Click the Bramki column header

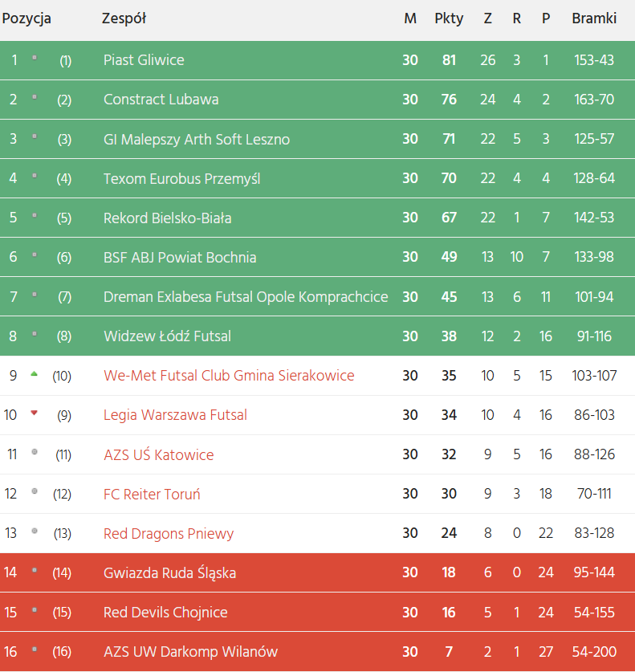pos(594,18)
